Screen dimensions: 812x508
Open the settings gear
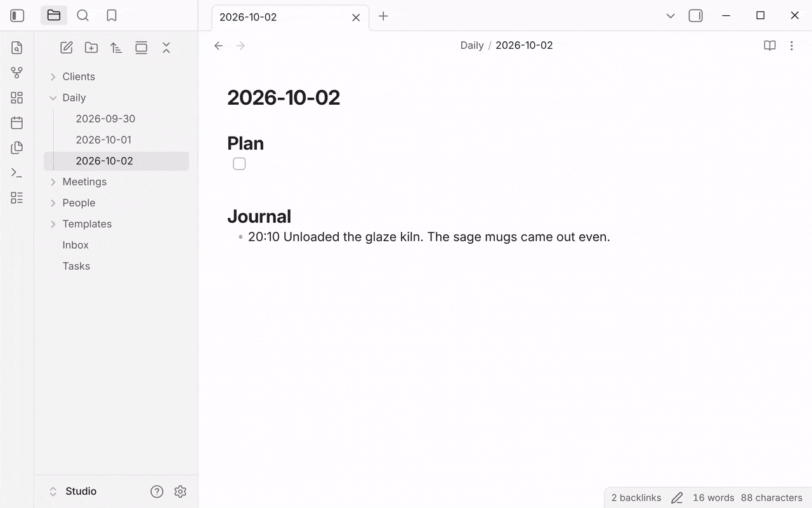pos(180,491)
